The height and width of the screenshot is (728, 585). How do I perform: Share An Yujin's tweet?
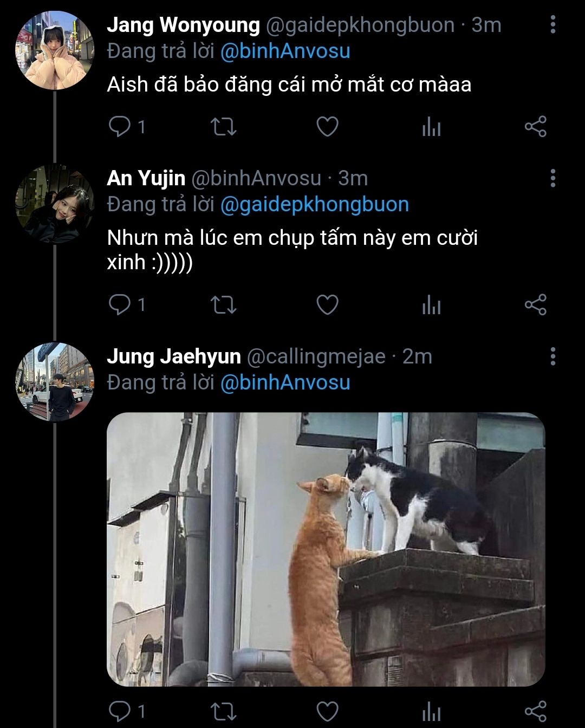(x=536, y=304)
